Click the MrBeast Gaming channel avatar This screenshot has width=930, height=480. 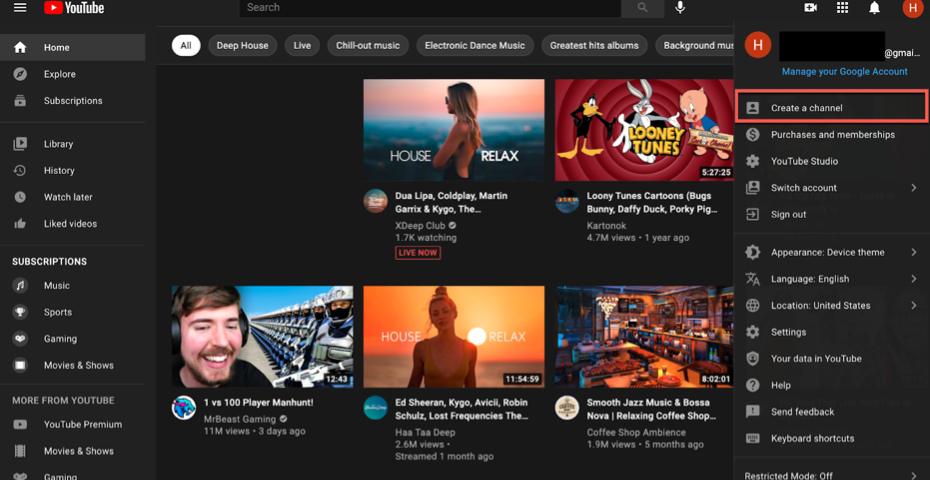[184, 408]
